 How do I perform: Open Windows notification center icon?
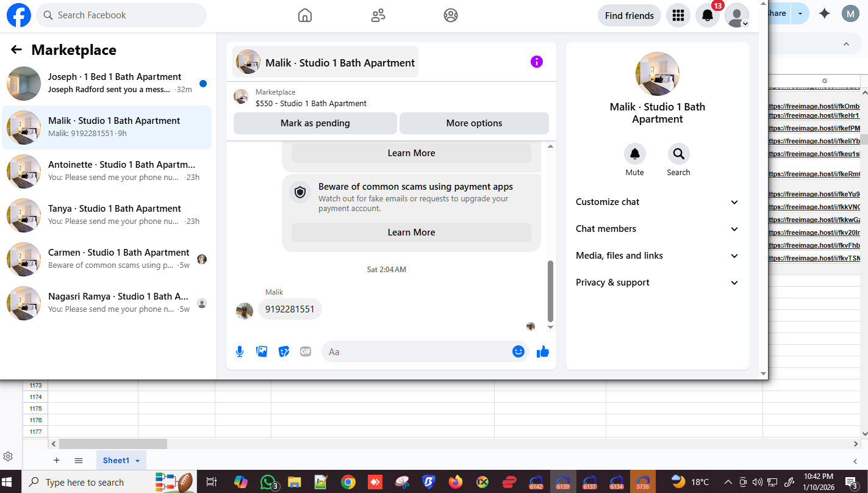tap(852, 482)
